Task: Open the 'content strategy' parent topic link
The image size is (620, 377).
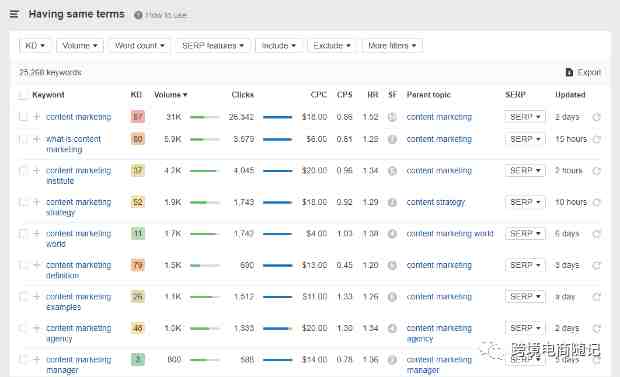Action: point(436,202)
